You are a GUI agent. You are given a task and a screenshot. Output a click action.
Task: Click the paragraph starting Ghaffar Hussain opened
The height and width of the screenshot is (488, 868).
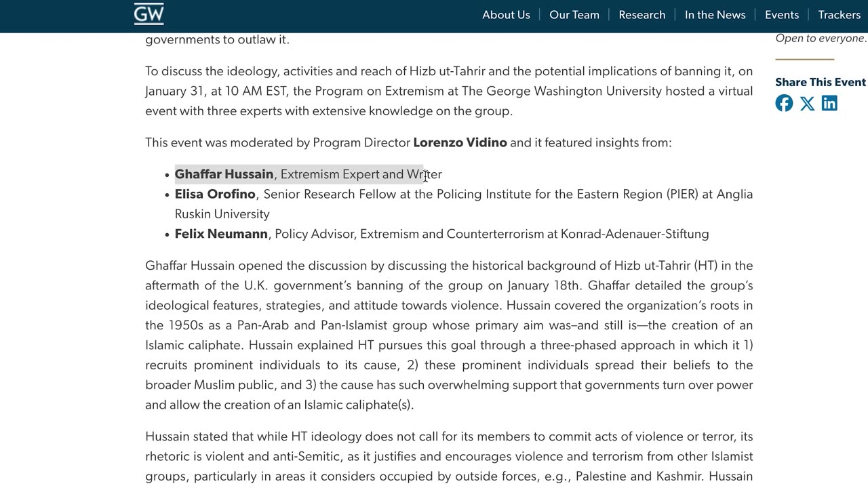click(449, 335)
